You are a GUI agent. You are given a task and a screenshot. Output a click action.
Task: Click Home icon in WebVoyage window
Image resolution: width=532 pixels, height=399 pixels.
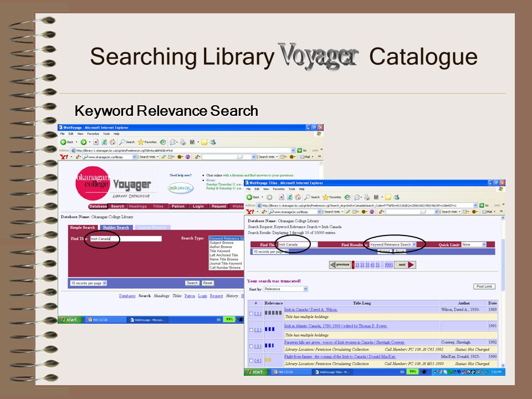point(112,142)
